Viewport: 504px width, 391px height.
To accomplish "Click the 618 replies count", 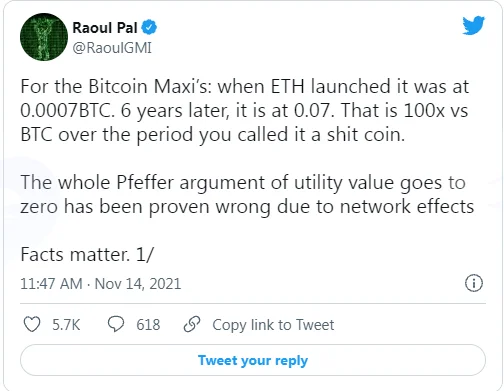I will pos(148,325).
